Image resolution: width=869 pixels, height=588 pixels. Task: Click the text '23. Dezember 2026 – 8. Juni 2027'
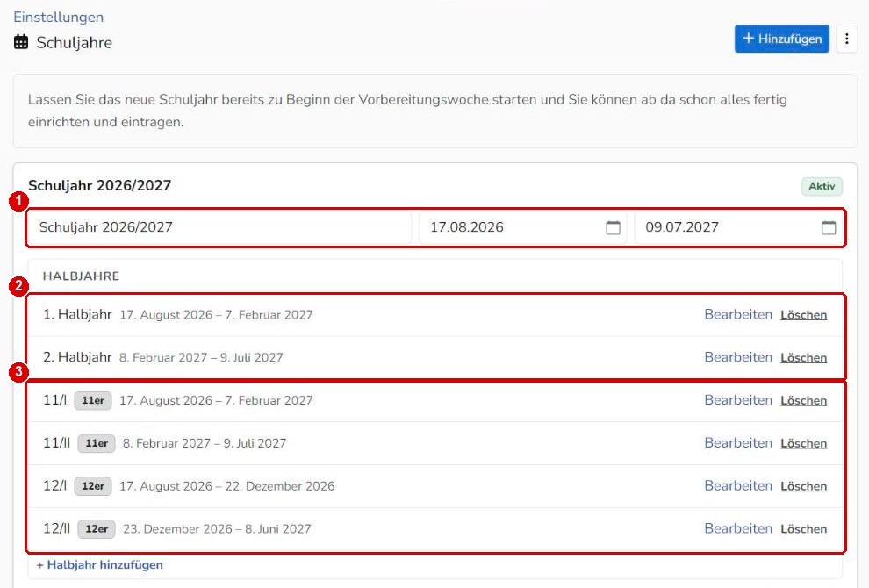[217, 528]
